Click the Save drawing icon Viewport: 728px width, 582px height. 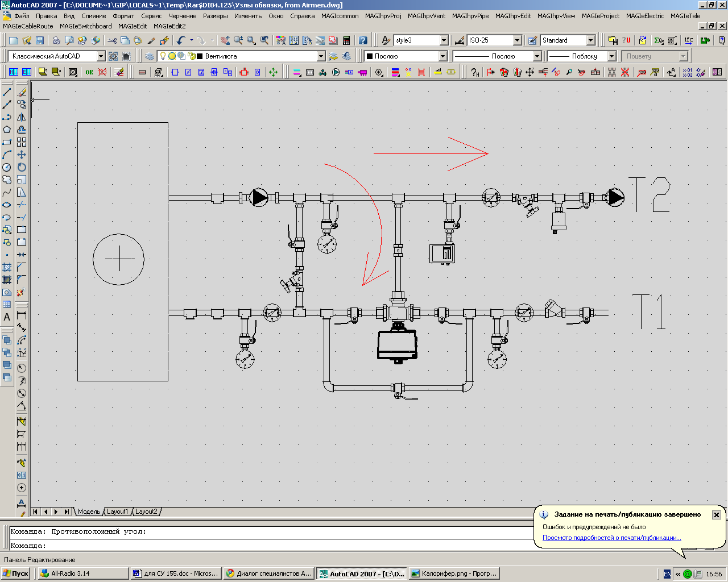click(40, 40)
